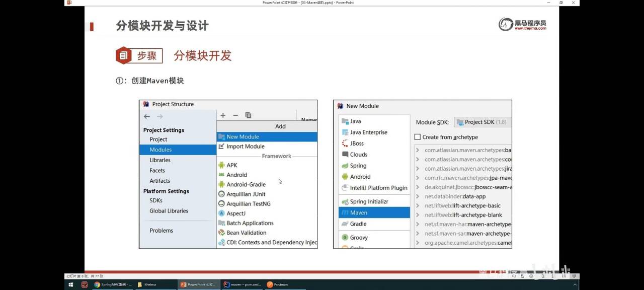The height and width of the screenshot is (290, 644).
Task: Click the Gradle elephant icon
Action: click(345, 224)
